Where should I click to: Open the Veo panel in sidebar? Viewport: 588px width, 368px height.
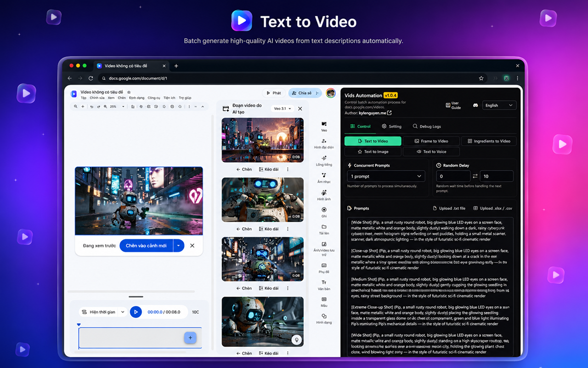coord(324,126)
